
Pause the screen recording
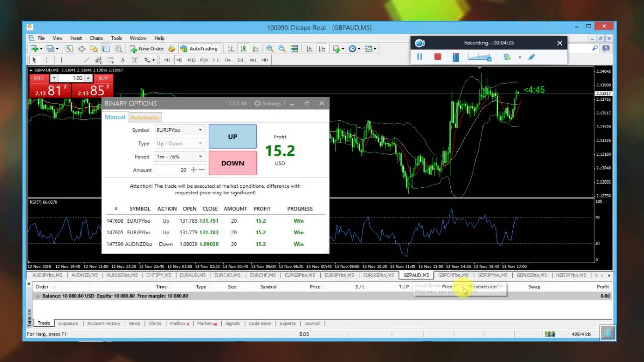[x=419, y=57]
